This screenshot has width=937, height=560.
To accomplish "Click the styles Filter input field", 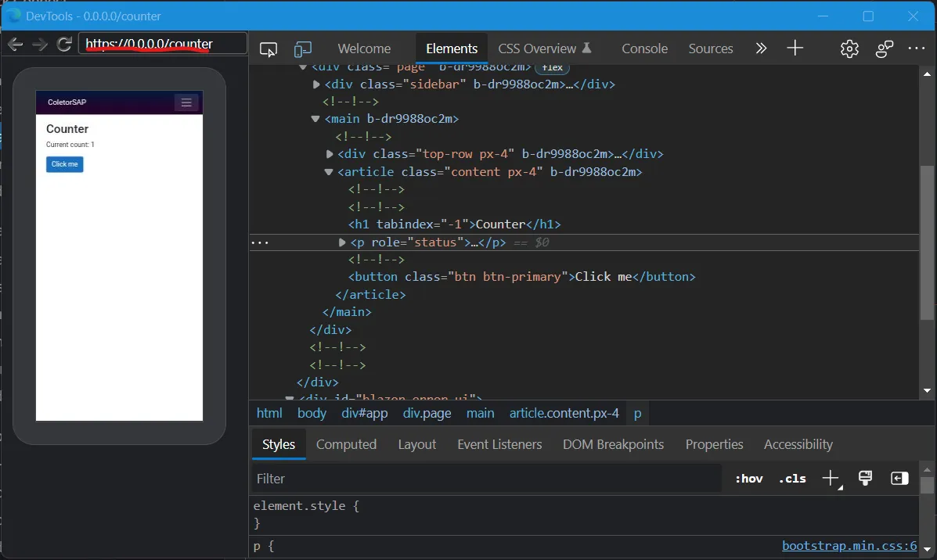I will pyautogui.click(x=485, y=479).
